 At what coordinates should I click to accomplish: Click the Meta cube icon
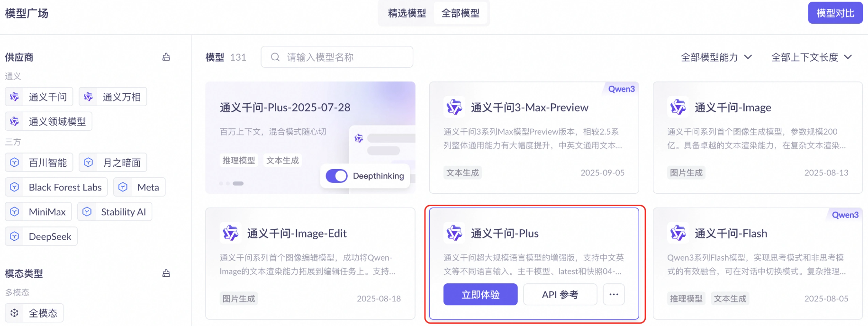pyautogui.click(x=123, y=187)
